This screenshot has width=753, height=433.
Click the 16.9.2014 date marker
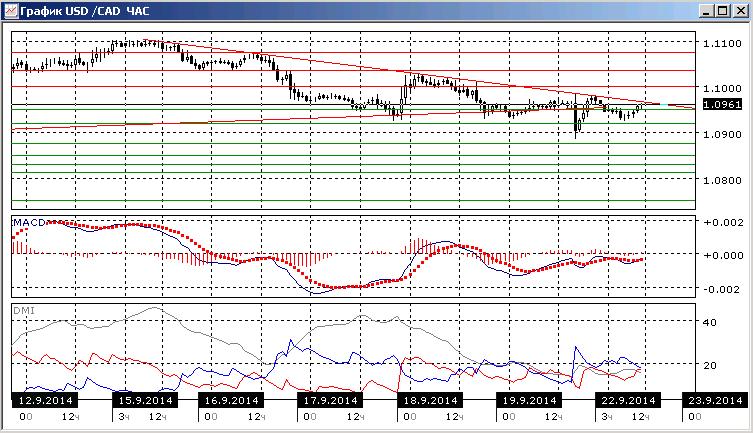tap(231, 400)
